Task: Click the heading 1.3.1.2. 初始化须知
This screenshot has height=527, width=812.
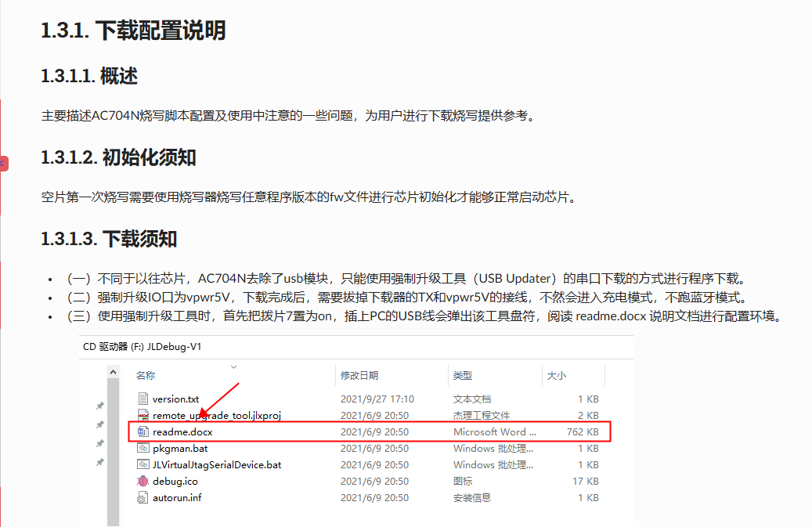Action: coord(118,157)
